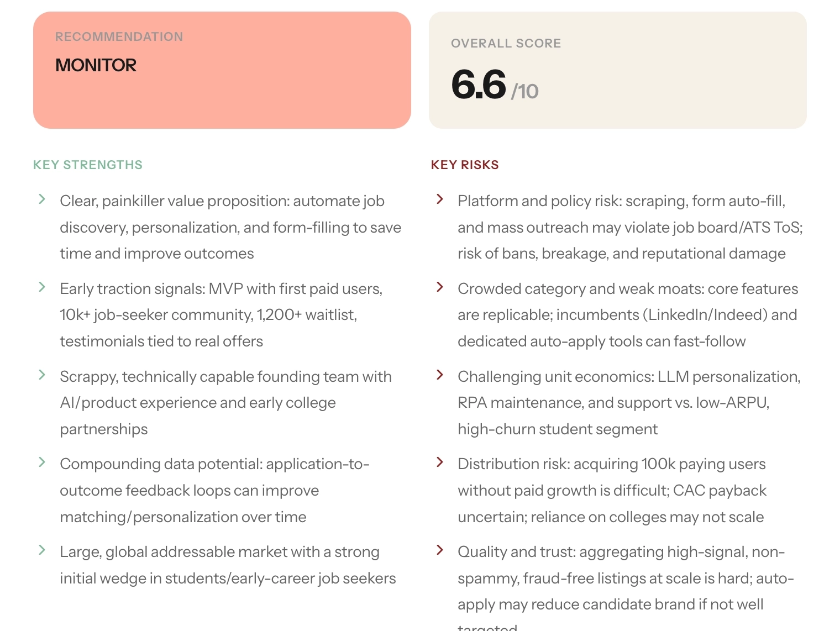Click red chevron beside 'Quality and trust'
The height and width of the screenshot is (631, 840).
[x=440, y=550]
